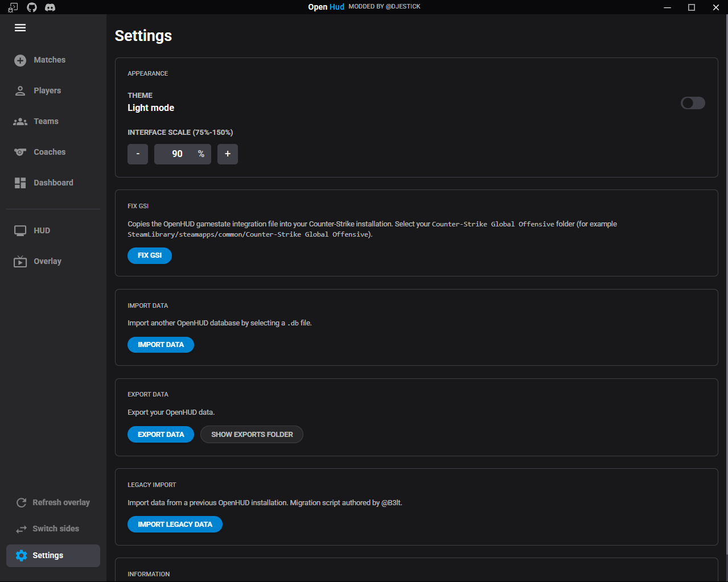Click the FIX GSI button

click(150, 255)
